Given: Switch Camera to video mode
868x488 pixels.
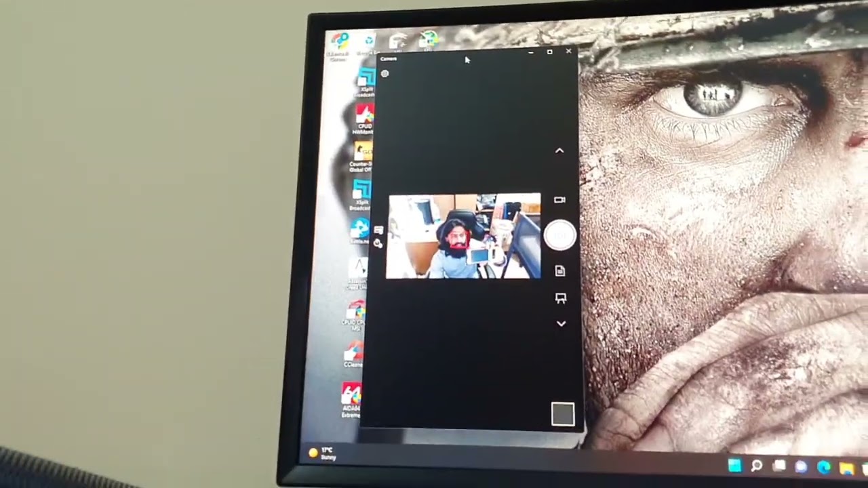Looking at the screenshot, I should [x=559, y=200].
